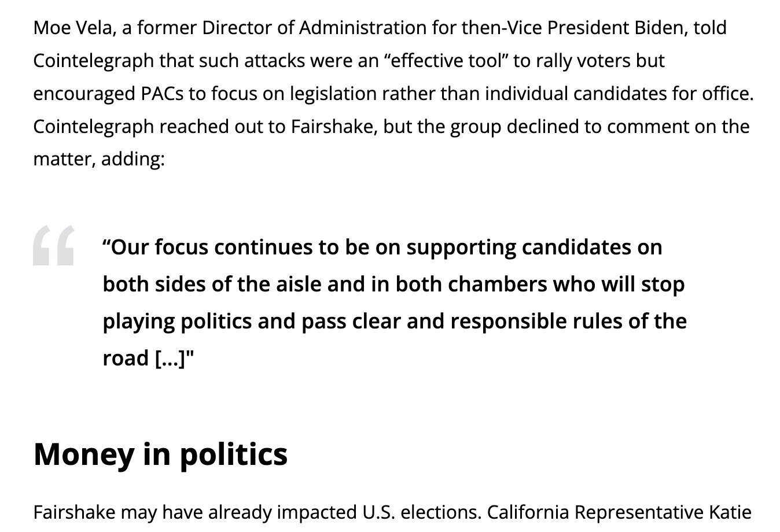
Task: Click the large gray quotation mark icon
Action: (x=53, y=245)
